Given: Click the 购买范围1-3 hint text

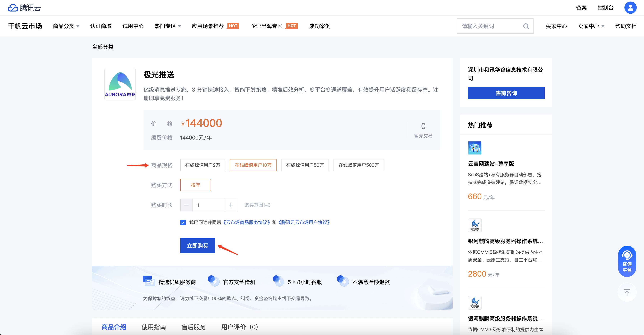Looking at the screenshot, I should click(x=258, y=205).
